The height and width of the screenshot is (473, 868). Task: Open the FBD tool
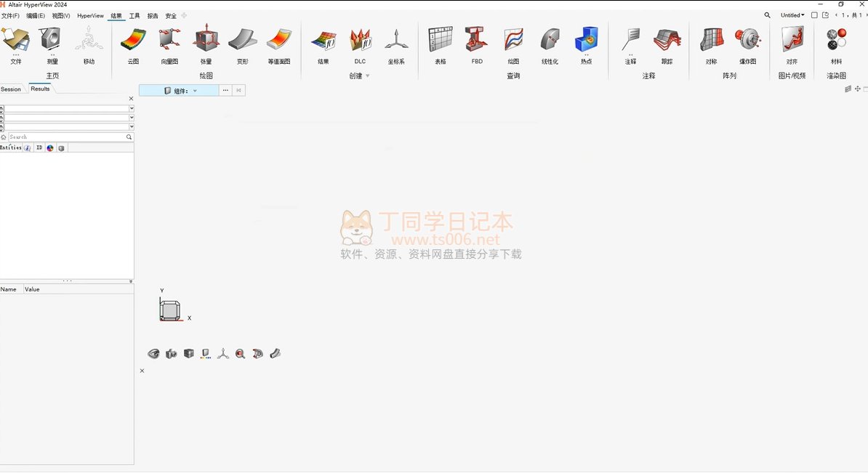(x=477, y=45)
